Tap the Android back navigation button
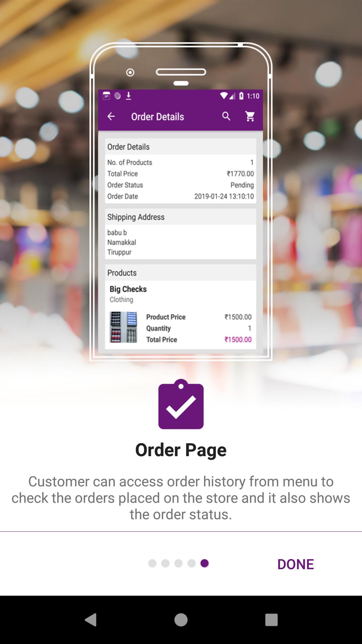Image resolution: width=362 pixels, height=644 pixels. pyautogui.click(x=90, y=620)
